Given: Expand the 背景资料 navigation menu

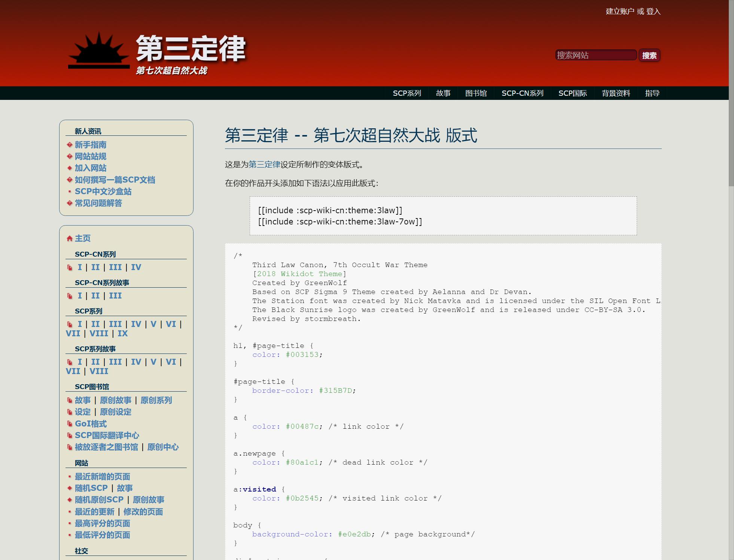Looking at the screenshot, I should point(616,93).
